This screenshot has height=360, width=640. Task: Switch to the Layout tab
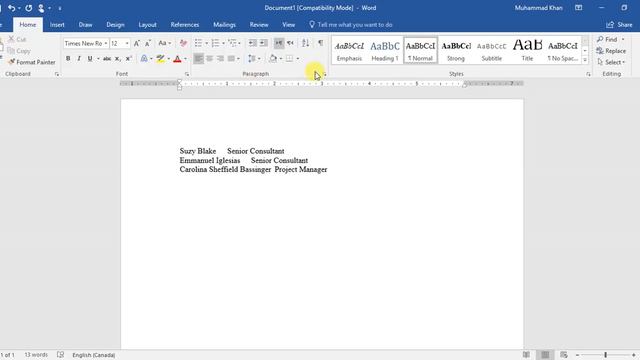point(147,24)
